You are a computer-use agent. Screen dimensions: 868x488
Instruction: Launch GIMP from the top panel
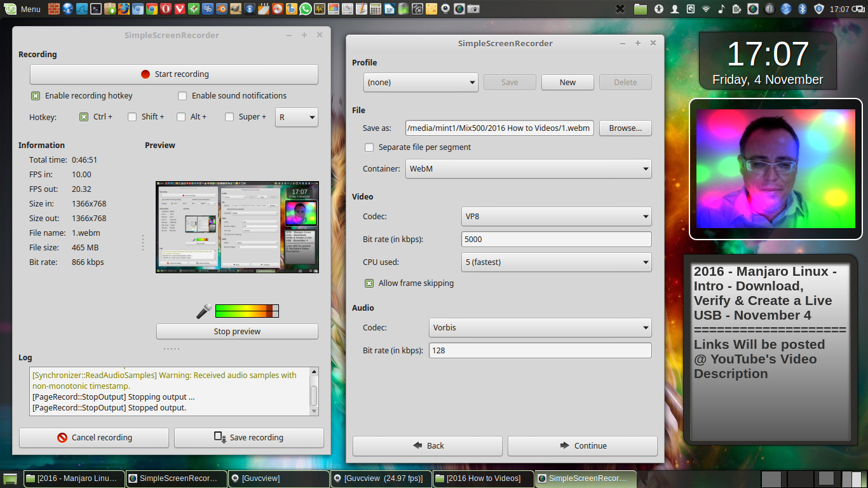[235, 9]
